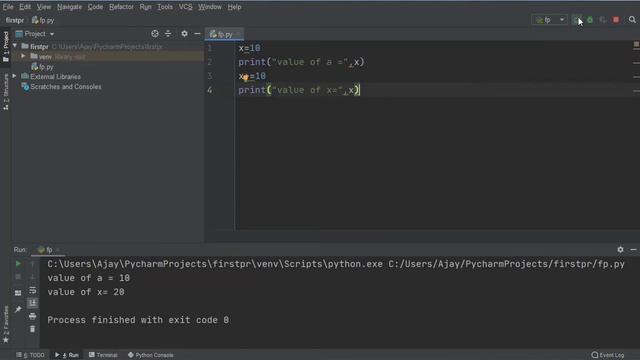Click restore layout icon in Run panel
This screenshot has width=640, height=360.
coord(18,293)
